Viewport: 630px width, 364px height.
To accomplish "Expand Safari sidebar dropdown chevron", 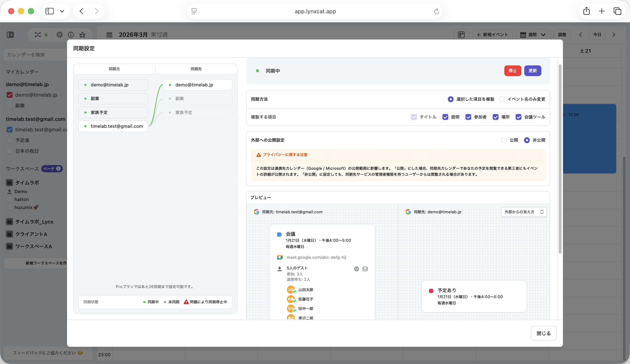I will 62,11.
